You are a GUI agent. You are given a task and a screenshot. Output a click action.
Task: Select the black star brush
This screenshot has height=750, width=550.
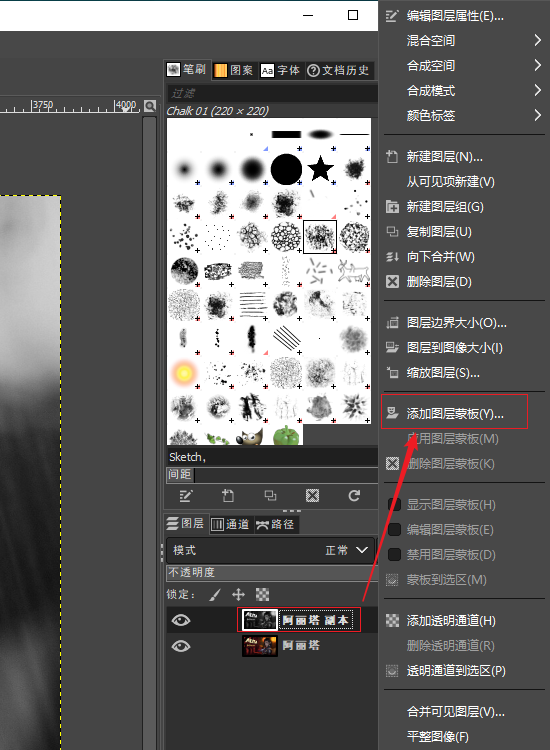(x=320, y=169)
